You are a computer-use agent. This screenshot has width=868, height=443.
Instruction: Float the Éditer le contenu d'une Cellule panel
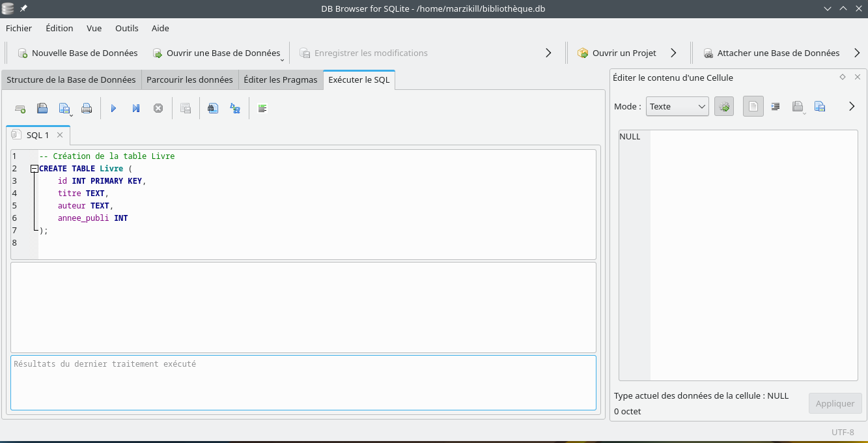[843, 77]
